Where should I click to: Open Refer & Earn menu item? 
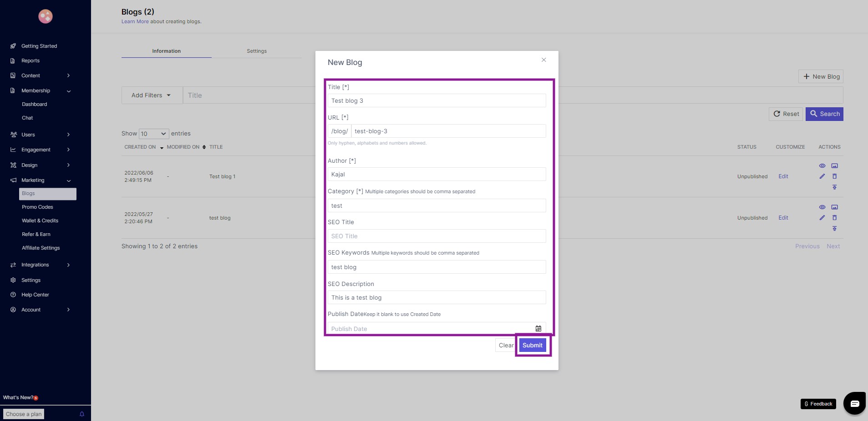point(36,234)
